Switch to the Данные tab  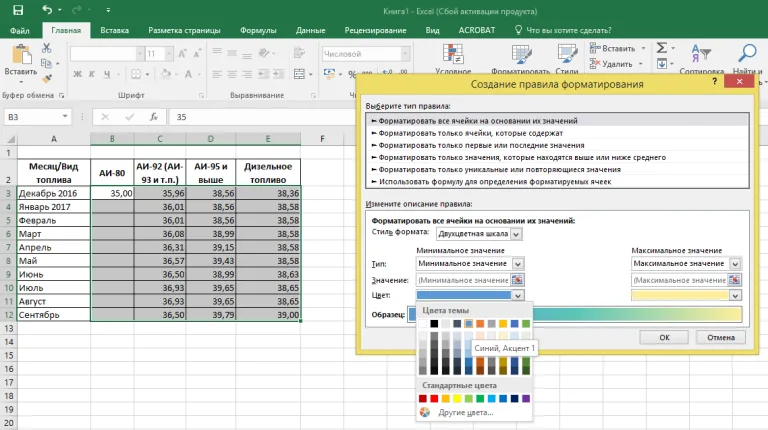coord(311,30)
